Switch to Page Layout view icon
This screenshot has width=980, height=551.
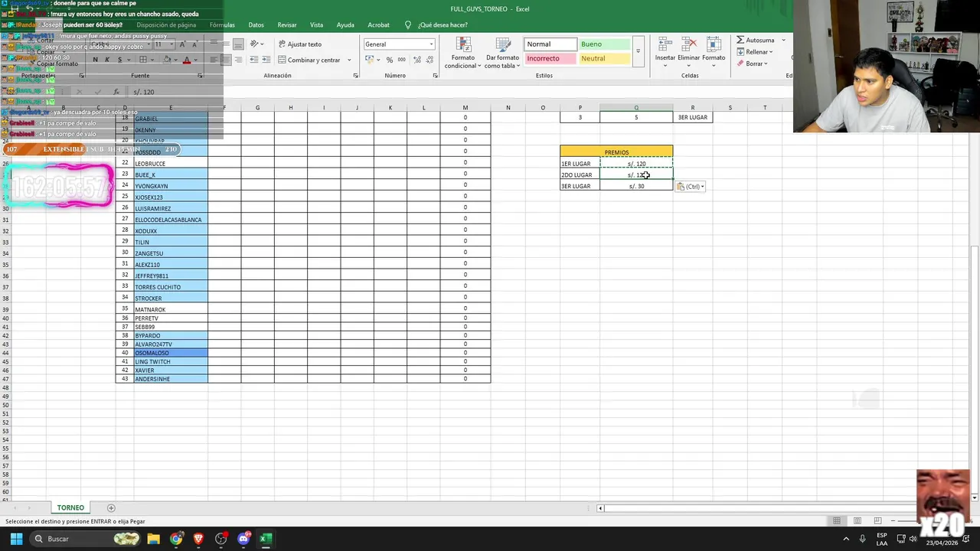pyautogui.click(x=857, y=520)
